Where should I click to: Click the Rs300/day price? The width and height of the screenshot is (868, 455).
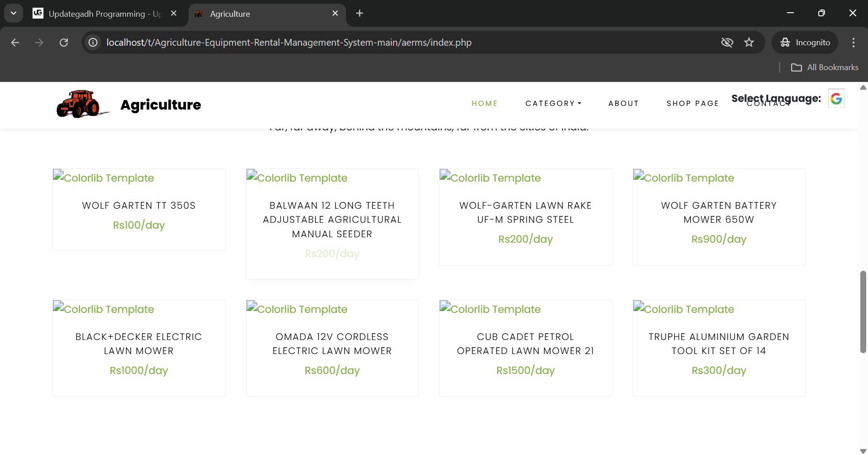(x=719, y=370)
